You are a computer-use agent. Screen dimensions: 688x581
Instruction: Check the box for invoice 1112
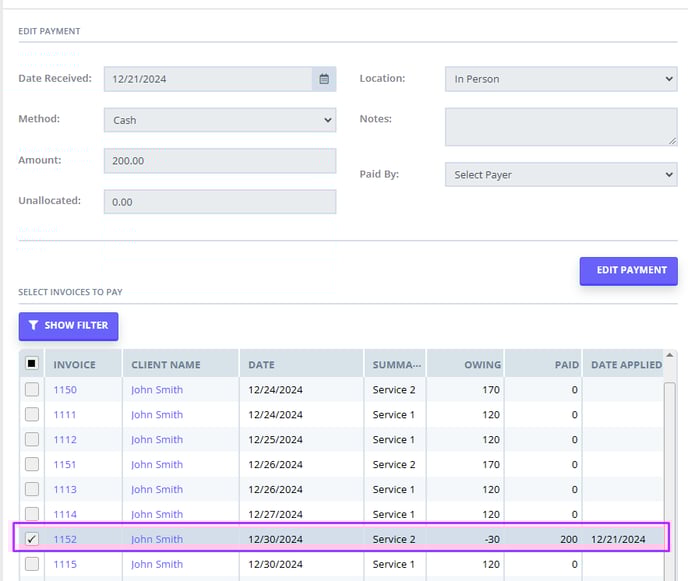pyautogui.click(x=32, y=439)
